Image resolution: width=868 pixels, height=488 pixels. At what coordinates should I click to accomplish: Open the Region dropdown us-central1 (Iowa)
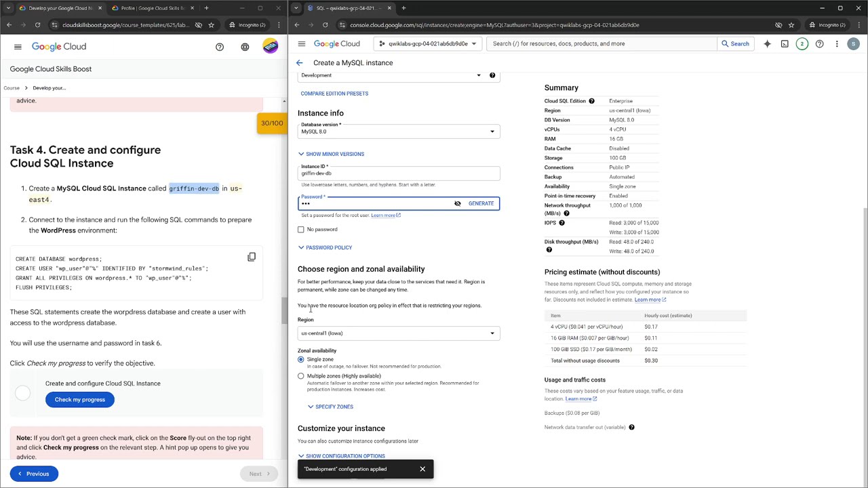[399, 333]
